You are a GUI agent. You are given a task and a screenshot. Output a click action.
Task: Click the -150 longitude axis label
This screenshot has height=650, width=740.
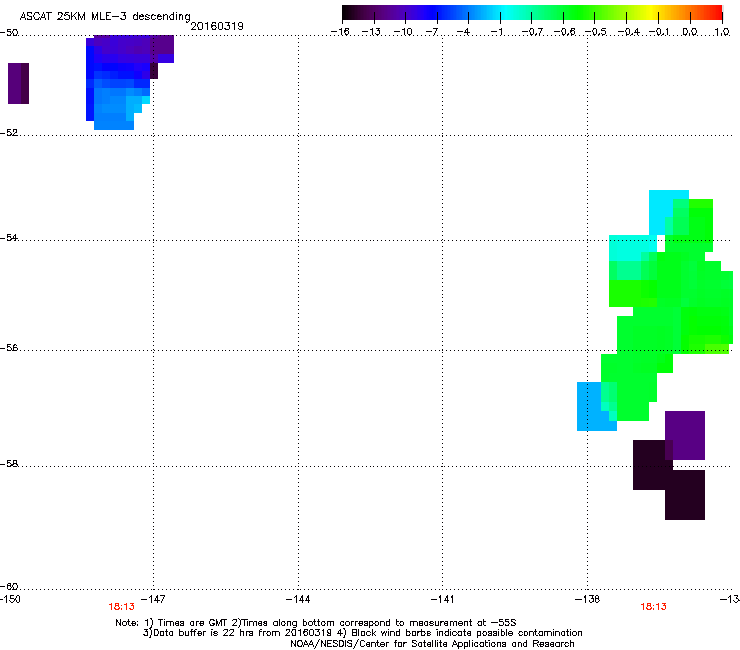(10, 599)
